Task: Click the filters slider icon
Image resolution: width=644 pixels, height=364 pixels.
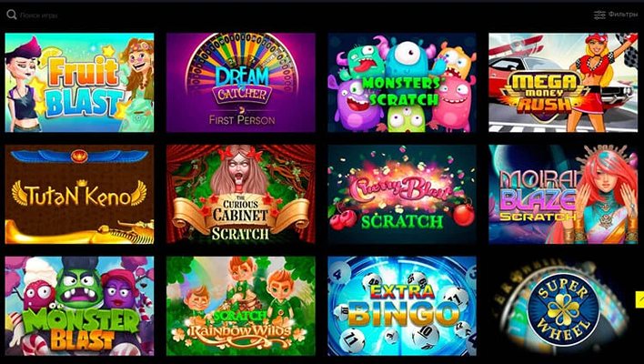Action: tap(599, 15)
